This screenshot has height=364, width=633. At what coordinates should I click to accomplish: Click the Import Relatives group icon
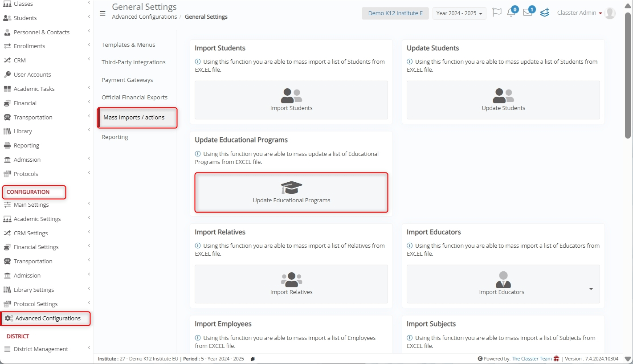click(x=291, y=279)
